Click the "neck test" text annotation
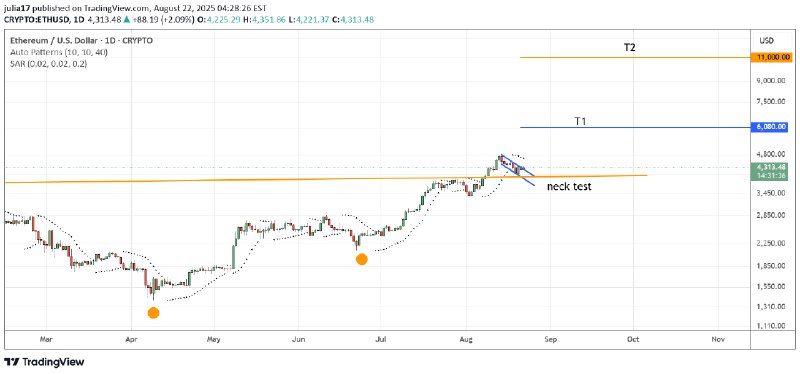The height and width of the screenshot is (374, 800). pos(569,187)
